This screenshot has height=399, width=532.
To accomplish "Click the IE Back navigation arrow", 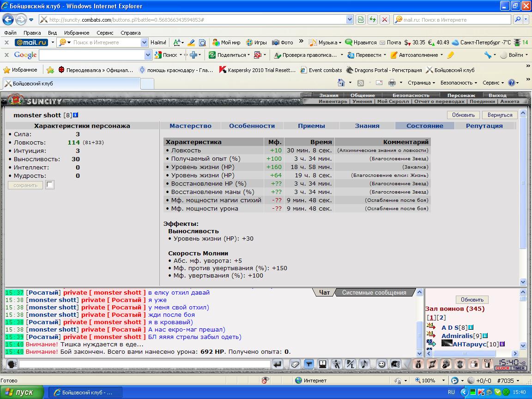I will [x=8, y=20].
